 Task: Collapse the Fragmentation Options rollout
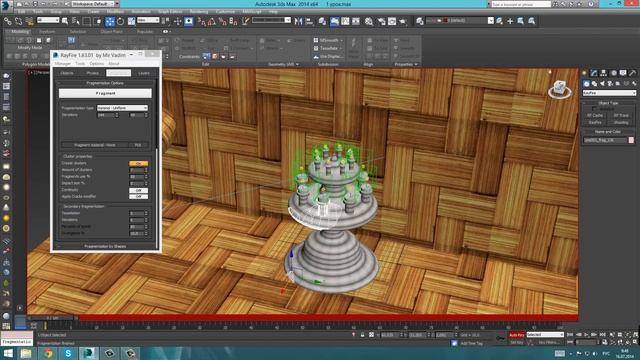pyautogui.click(x=105, y=83)
